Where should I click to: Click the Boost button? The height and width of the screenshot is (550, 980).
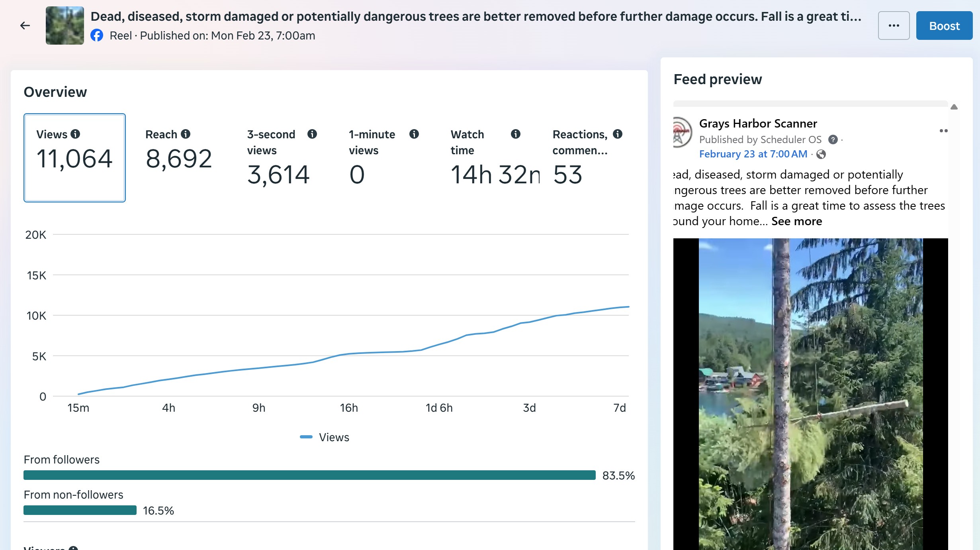[944, 26]
